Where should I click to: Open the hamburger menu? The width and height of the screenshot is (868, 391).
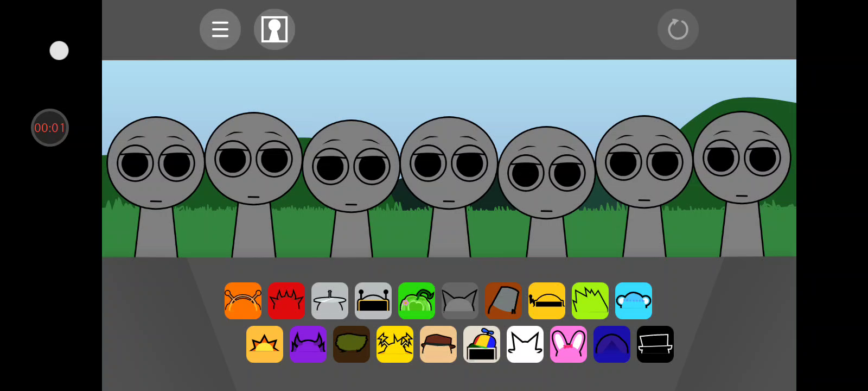coord(220,29)
